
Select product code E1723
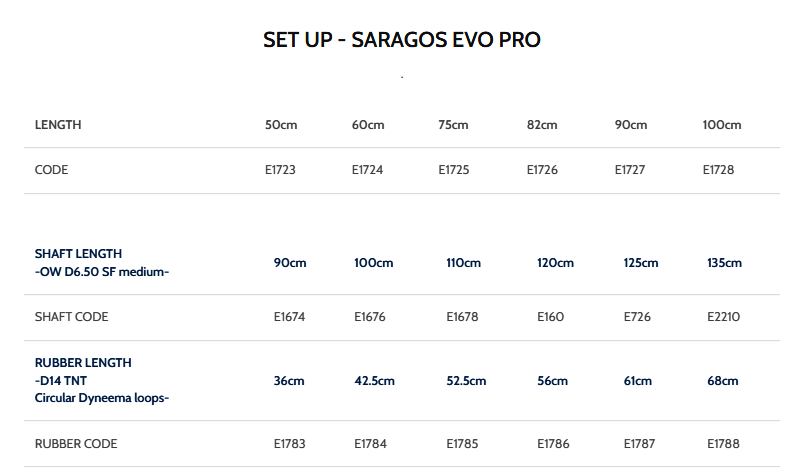[x=280, y=170]
